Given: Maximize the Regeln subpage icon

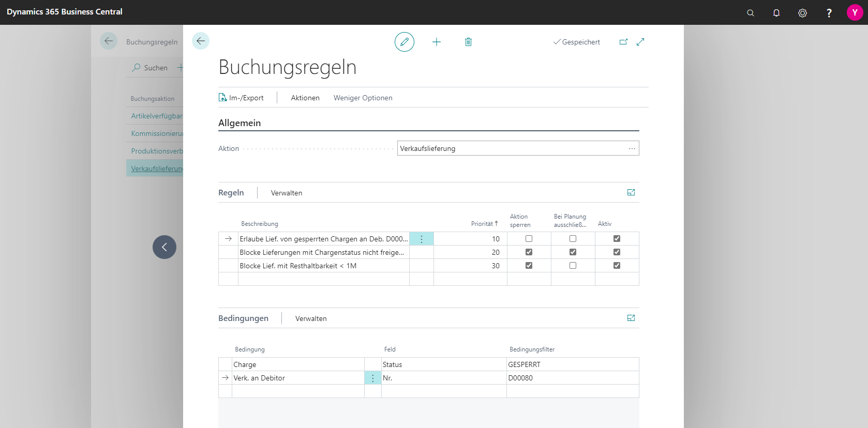Looking at the screenshot, I should click(631, 192).
